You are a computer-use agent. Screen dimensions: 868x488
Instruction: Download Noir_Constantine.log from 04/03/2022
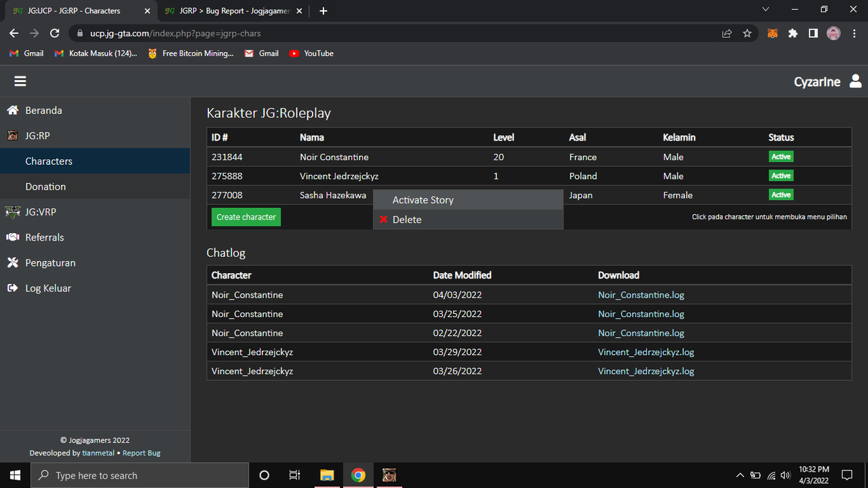pos(641,295)
